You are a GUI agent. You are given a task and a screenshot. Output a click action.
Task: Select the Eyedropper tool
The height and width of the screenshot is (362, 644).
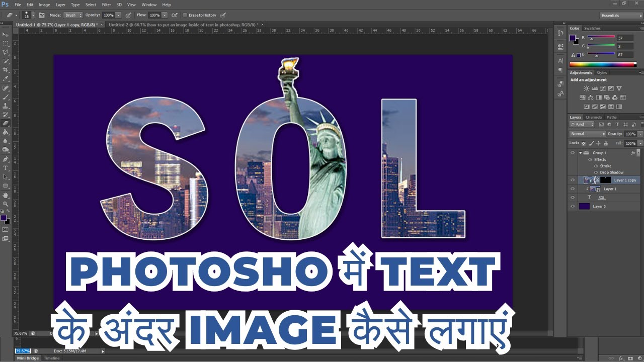[6, 79]
